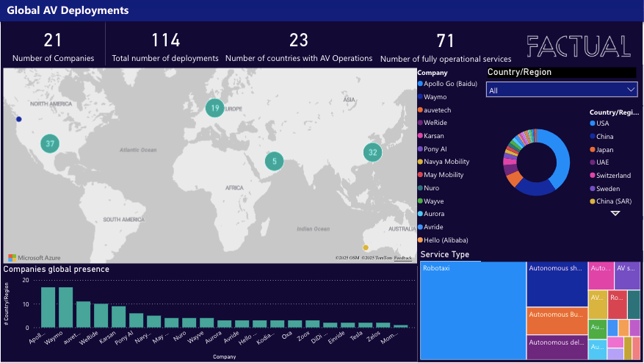Select the Middle East cluster marked 5
This screenshot has height=363, width=644.
274,162
